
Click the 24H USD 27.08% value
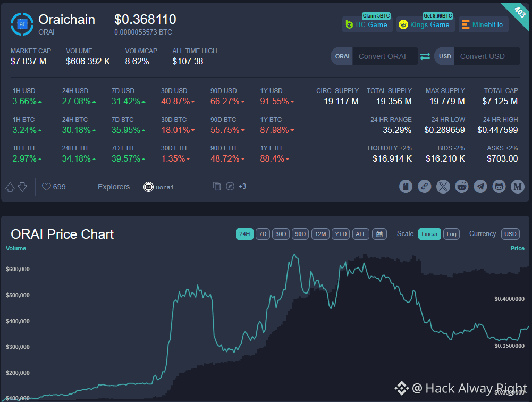77,101
